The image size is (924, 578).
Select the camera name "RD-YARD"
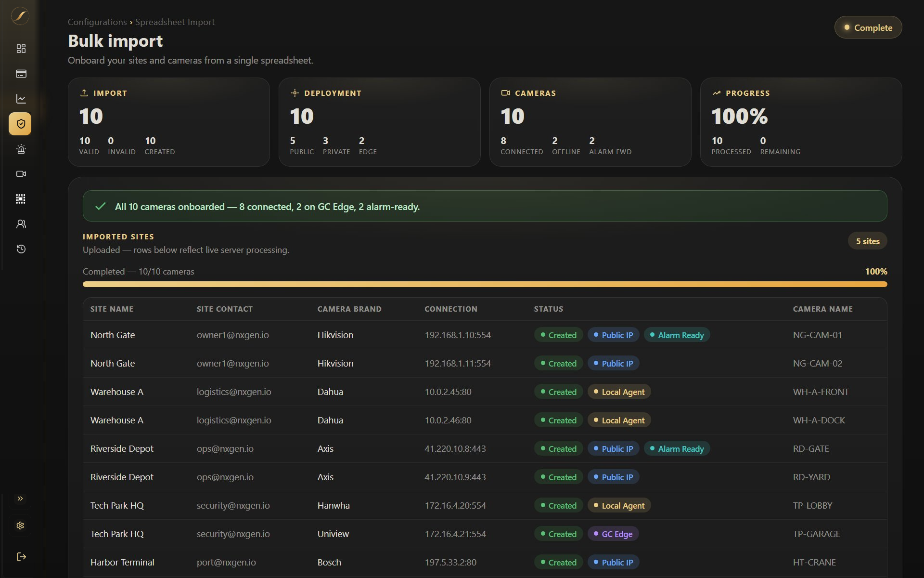[x=811, y=477]
